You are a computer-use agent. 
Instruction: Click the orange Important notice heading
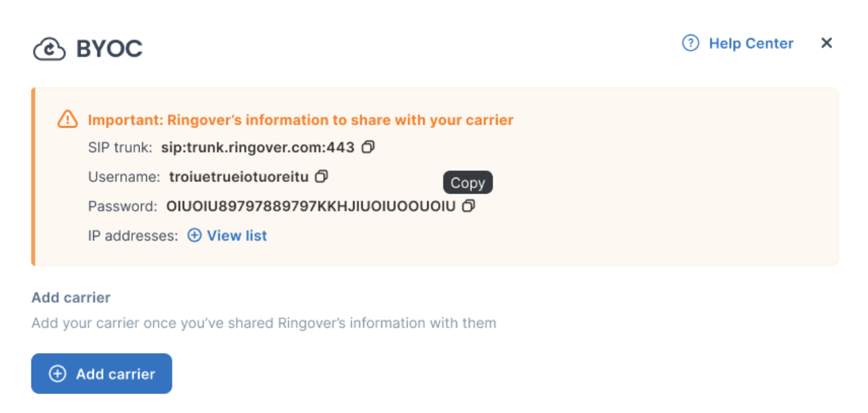point(300,120)
